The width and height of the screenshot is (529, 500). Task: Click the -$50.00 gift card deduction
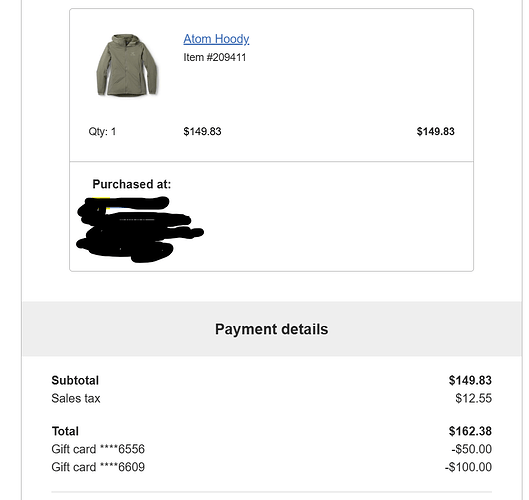pyautogui.click(x=472, y=449)
